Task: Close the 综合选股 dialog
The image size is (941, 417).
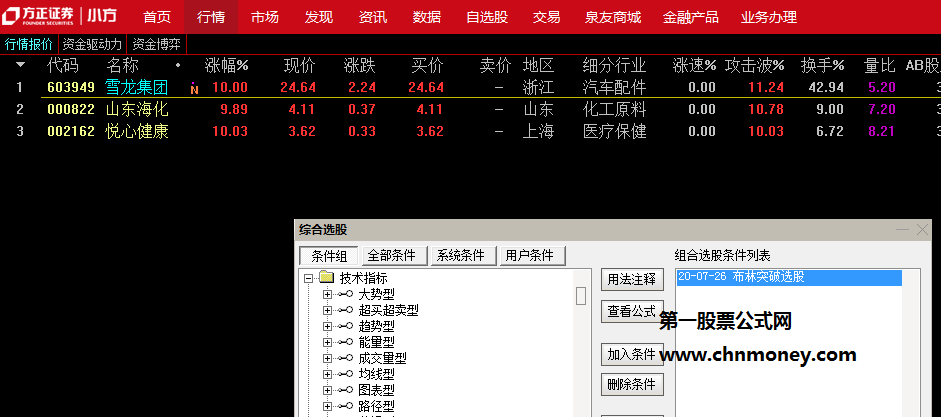Action: tap(922, 230)
